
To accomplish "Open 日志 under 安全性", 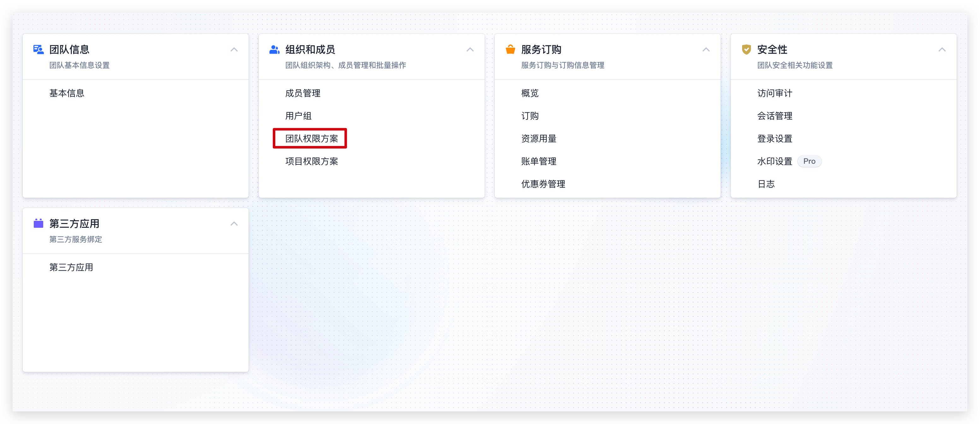I will (766, 184).
